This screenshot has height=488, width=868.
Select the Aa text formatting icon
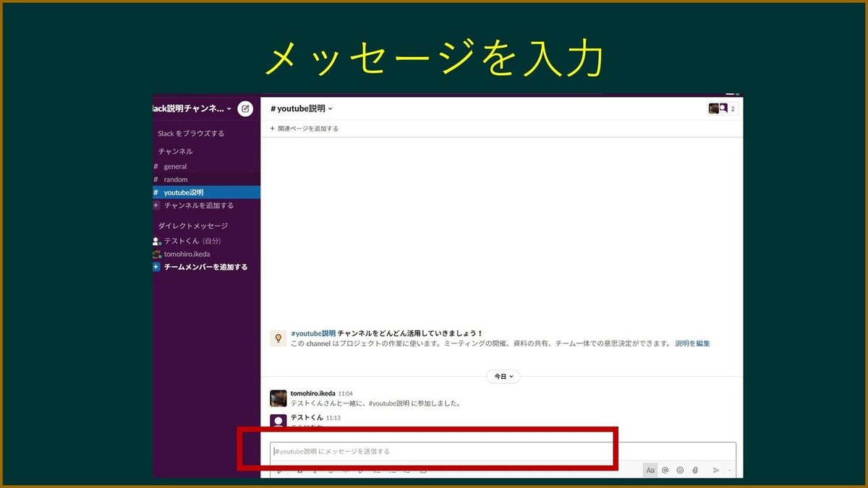650,470
